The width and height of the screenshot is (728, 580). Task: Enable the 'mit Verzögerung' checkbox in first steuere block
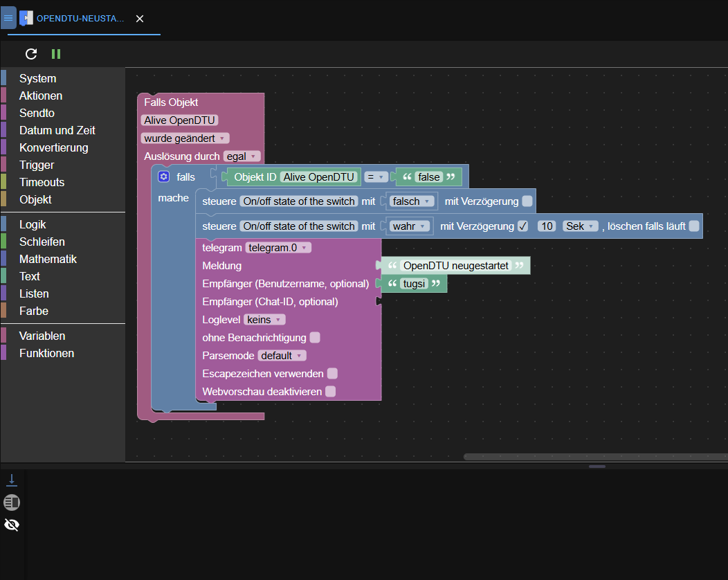point(527,201)
